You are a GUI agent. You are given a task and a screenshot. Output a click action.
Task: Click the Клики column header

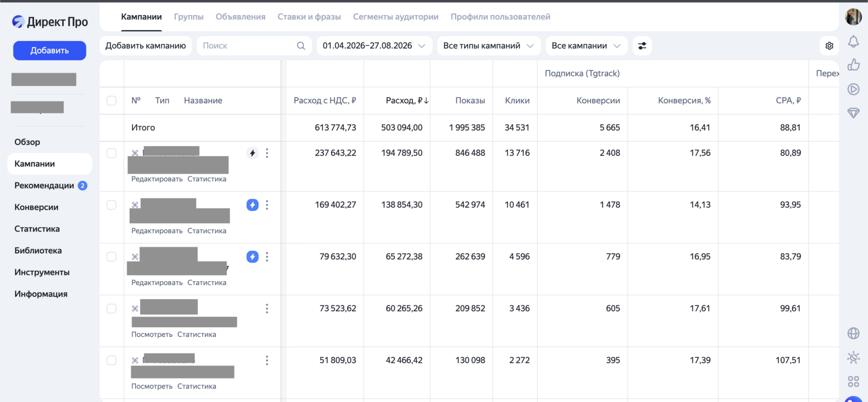point(517,100)
